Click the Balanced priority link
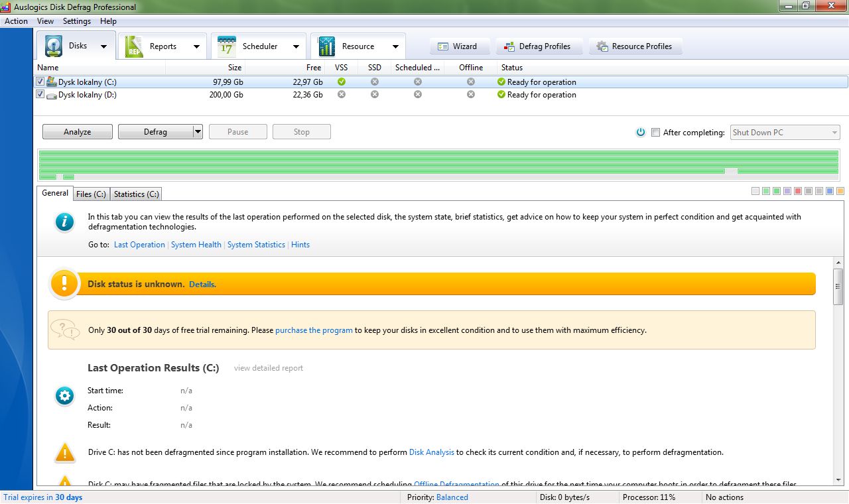The image size is (849, 504). (x=452, y=497)
